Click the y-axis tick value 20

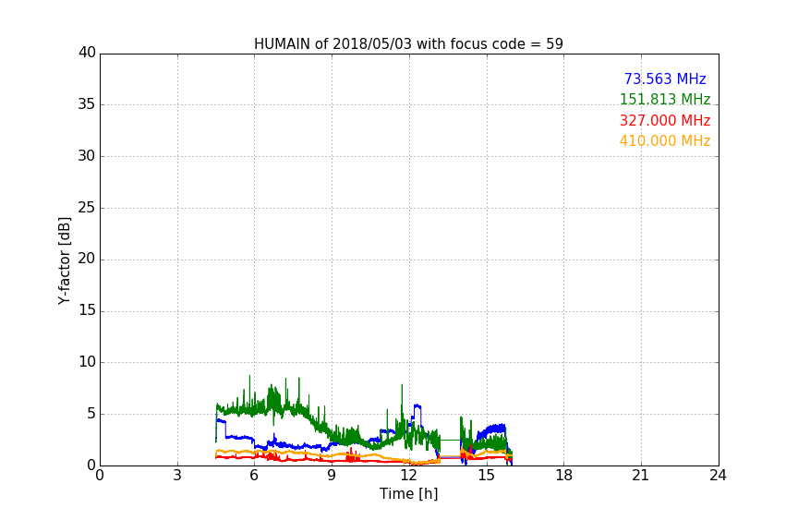(x=87, y=259)
